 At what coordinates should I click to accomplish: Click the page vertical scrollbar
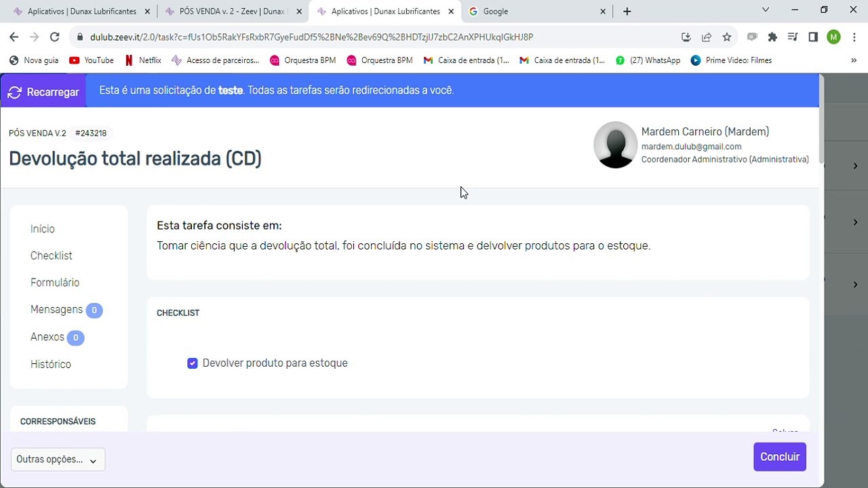[x=821, y=120]
